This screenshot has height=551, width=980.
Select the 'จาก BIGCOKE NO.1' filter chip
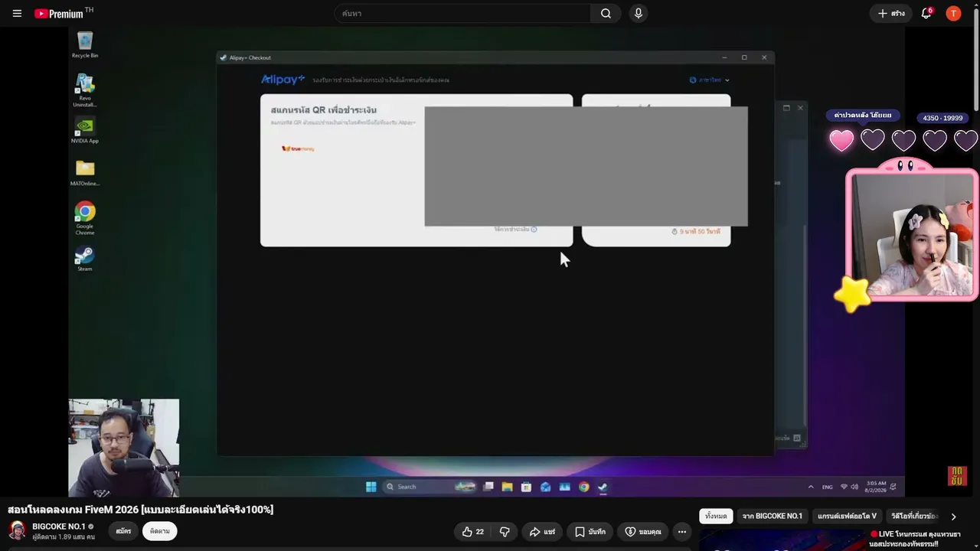(x=772, y=517)
